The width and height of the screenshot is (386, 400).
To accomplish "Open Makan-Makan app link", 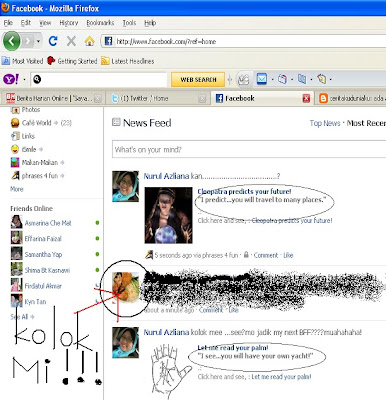I will [40, 163].
